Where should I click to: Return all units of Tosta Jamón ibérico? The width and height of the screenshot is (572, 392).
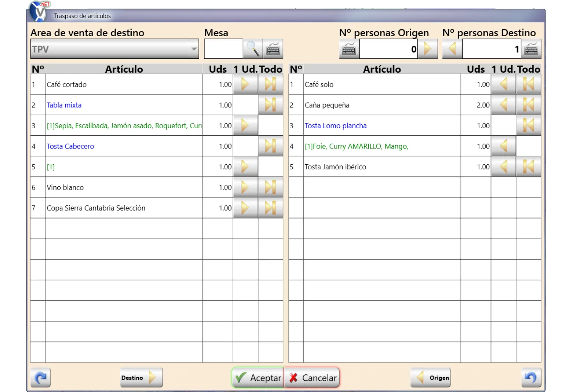(x=529, y=167)
